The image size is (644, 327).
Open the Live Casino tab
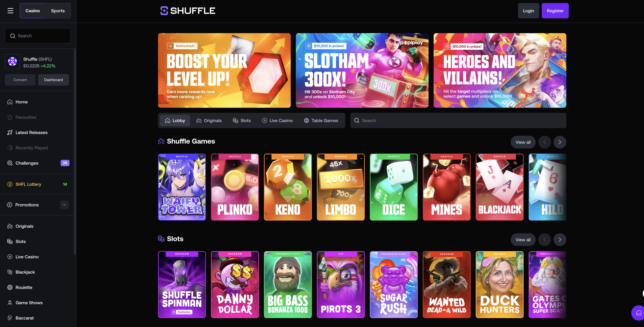277,121
